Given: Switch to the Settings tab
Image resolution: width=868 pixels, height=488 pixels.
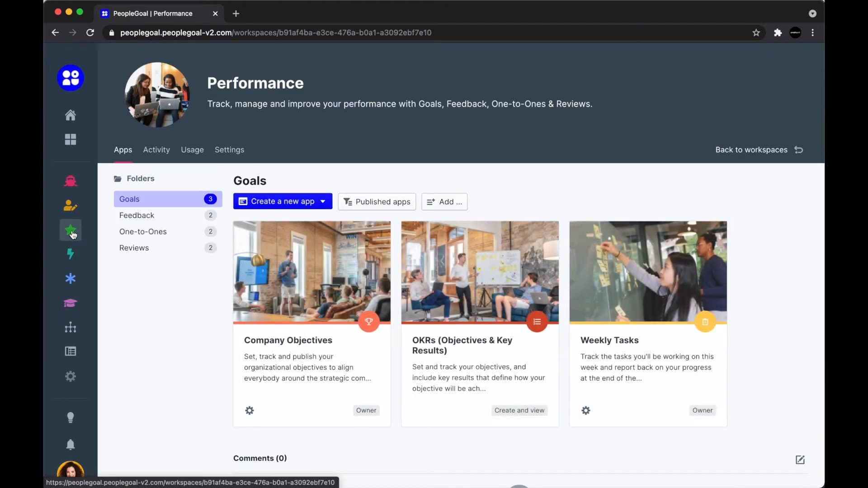Looking at the screenshot, I should pyautogui.click(x=229, y=150).
